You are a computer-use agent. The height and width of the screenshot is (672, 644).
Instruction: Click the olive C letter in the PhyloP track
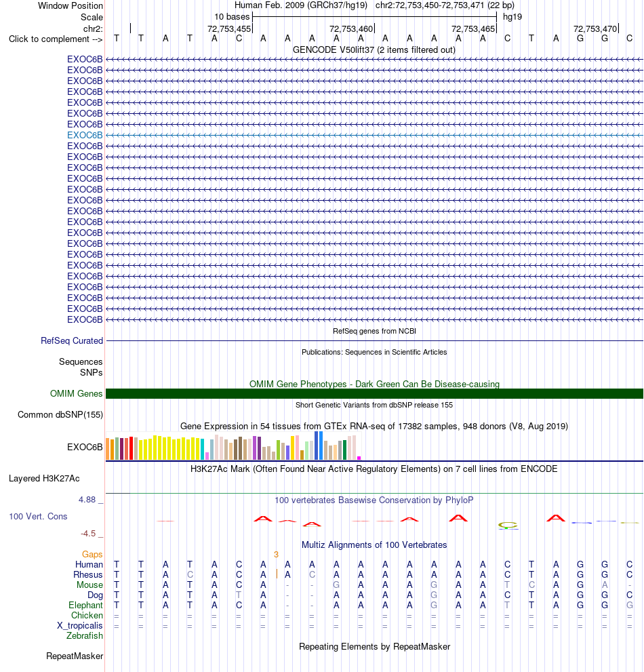[508, 525]
